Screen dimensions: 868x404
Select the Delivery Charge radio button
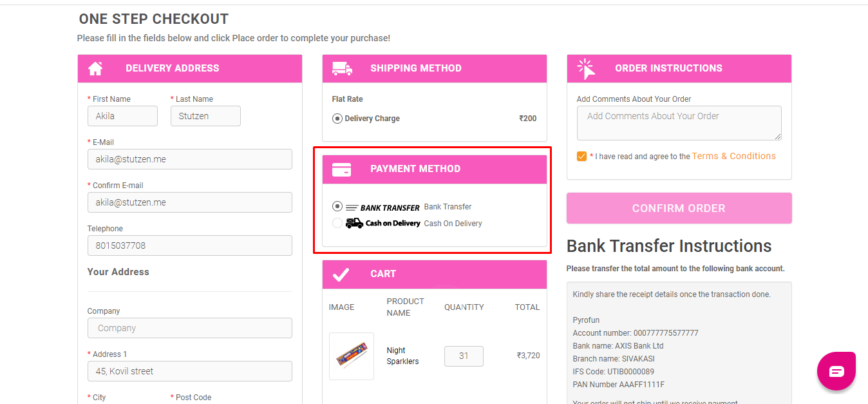(x=337, y=119)
